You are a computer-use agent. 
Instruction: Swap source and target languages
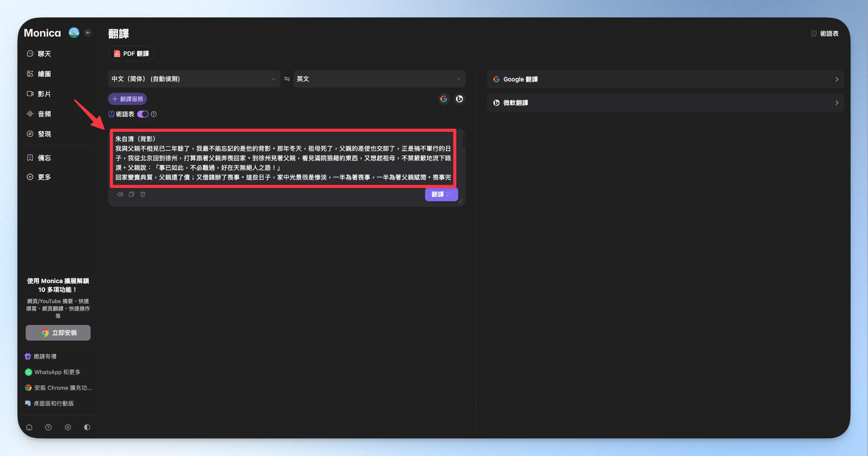[287, 79]
